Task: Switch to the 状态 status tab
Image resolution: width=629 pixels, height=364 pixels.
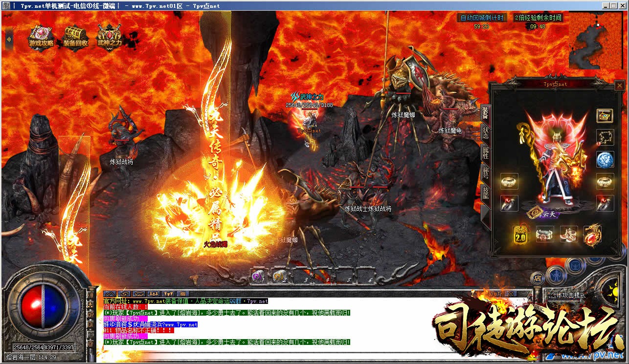Action: [485, 132]
